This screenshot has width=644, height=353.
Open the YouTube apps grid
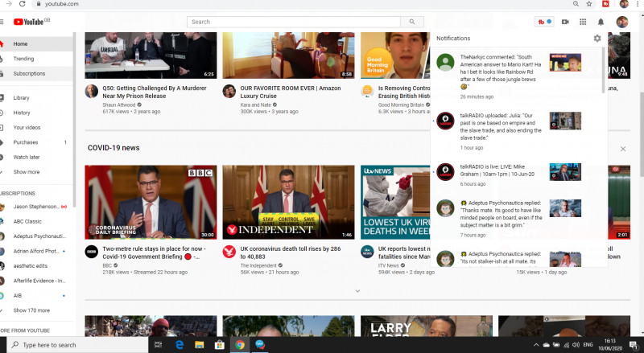[582, 22]
